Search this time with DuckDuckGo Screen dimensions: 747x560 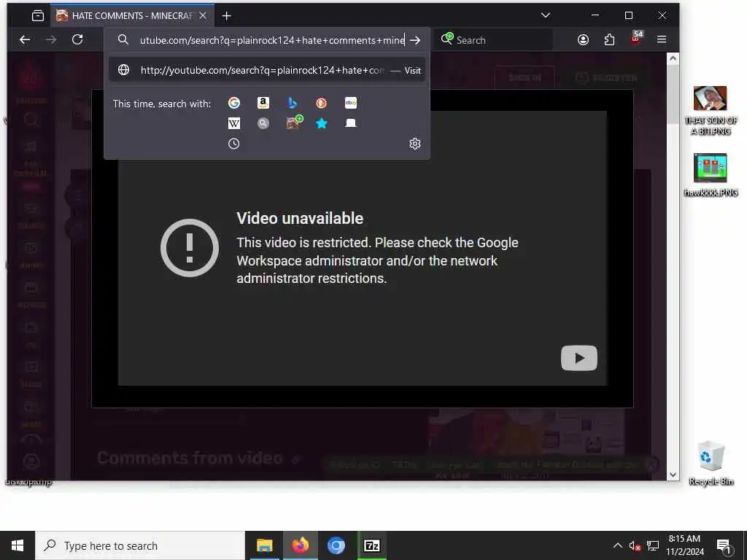pos(322,103)
